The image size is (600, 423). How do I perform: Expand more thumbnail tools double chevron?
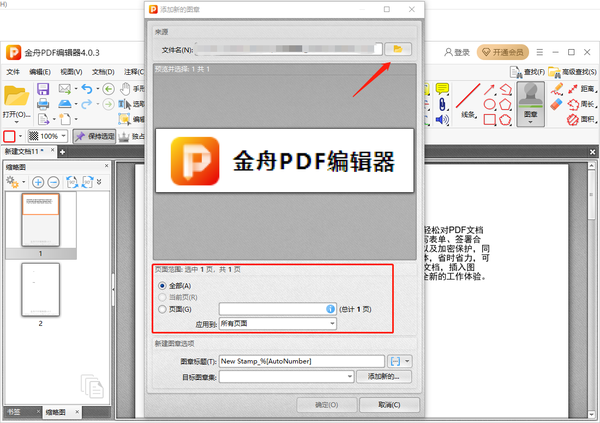pos(99,182)
